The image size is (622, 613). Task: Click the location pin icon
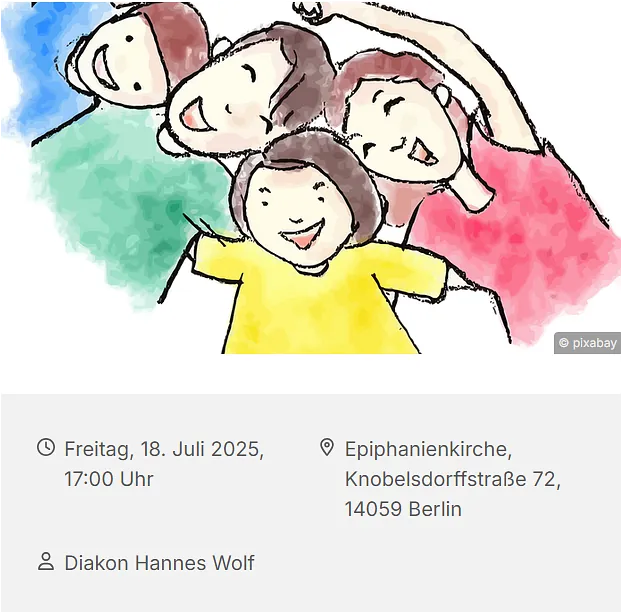(326, 448)
